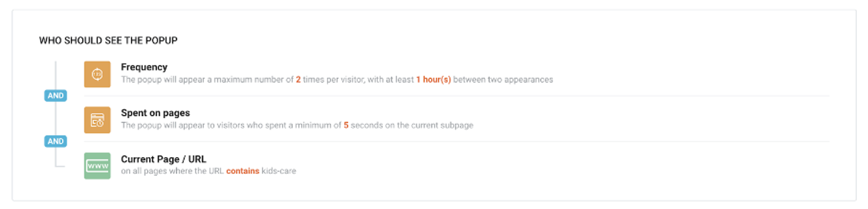Click the icon next to Spent on pages heading
The image size is (868, 209).
[97, 120]
